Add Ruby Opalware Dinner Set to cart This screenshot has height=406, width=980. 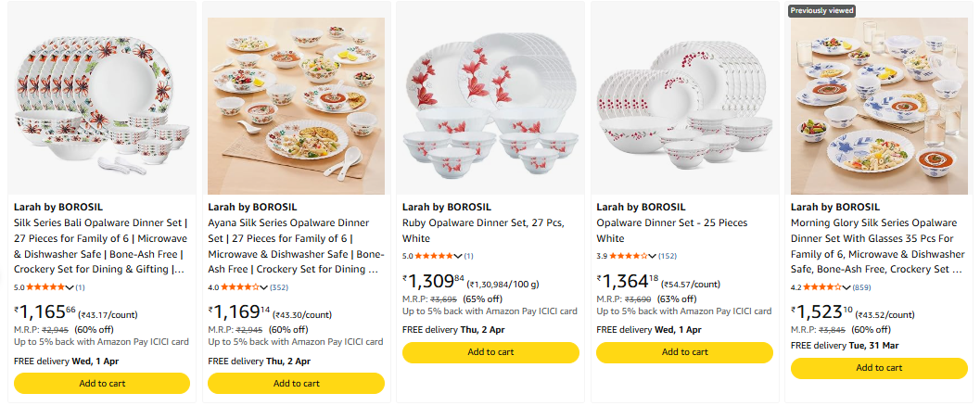[x=490, y=352]
